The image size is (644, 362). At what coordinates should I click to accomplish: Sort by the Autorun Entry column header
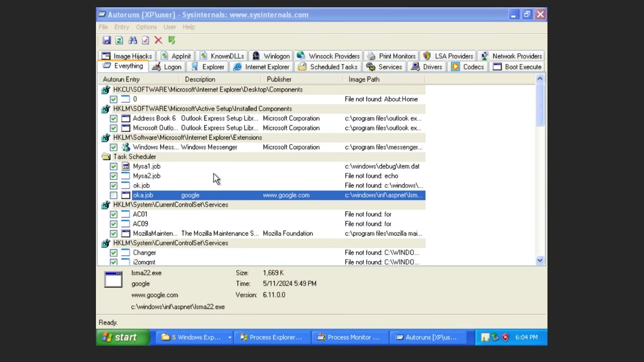click(139, 79)
